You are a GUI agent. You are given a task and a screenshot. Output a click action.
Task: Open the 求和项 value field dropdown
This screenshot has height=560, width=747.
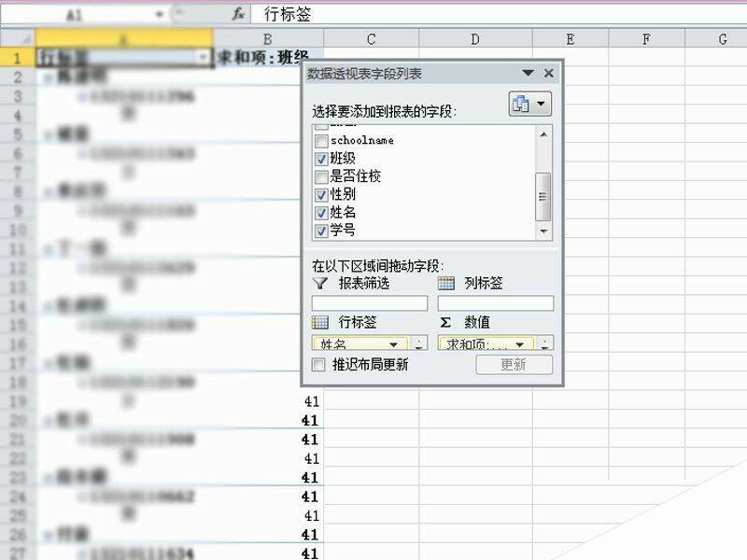tap(520, 344)
